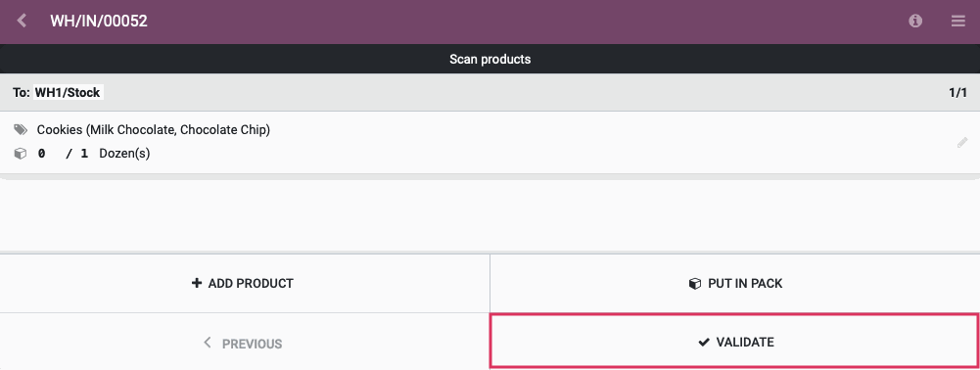Validate the receipt via Validate label
The image size is (980, 370).
point(745,342)
